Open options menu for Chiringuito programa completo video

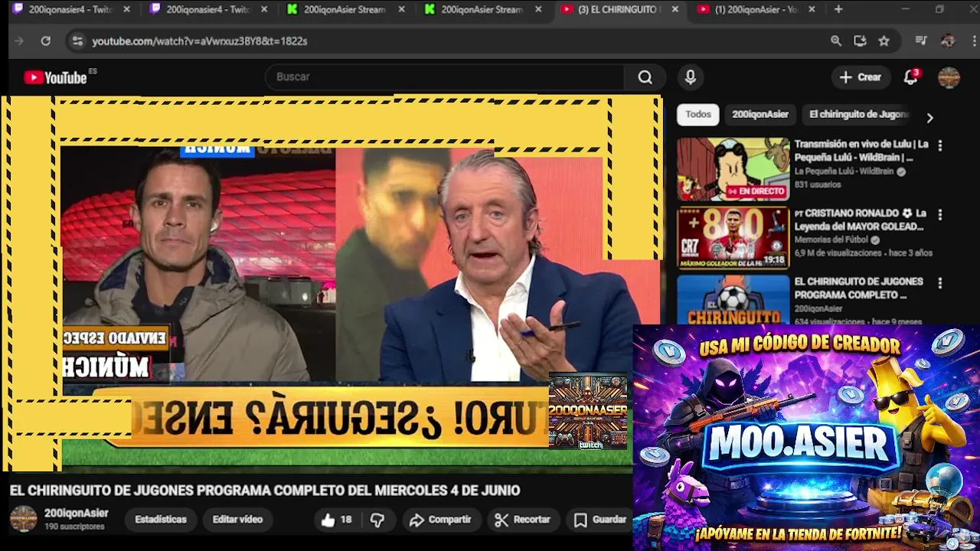[940, 283]
